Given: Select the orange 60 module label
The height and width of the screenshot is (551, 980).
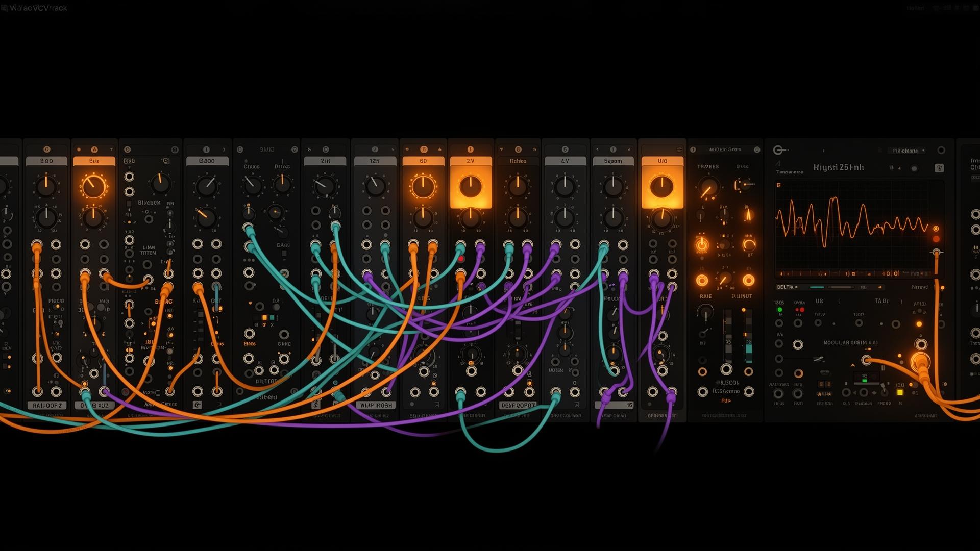Looking at the screenshot, I should [423, 161].
